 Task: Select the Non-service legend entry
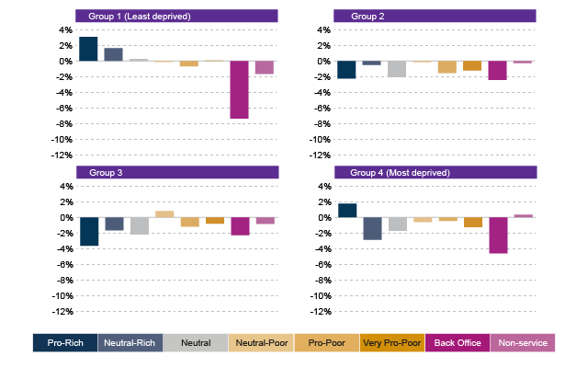pos(523,343)
